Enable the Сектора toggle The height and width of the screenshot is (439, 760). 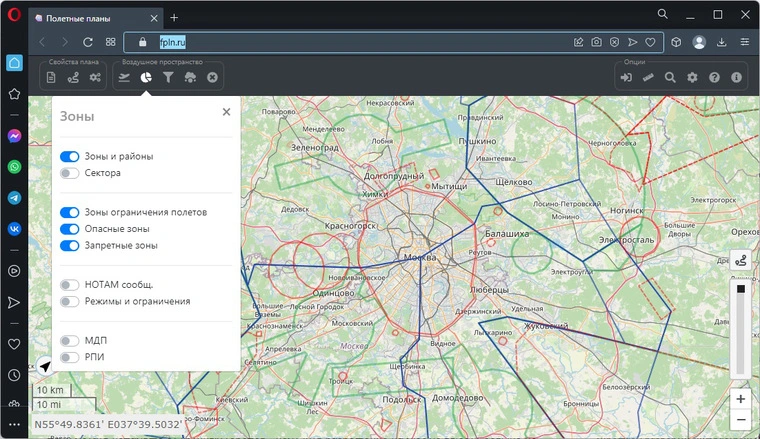coord(69,173)
